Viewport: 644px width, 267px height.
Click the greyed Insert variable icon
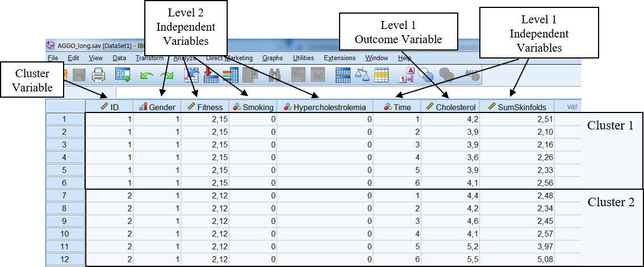318,75
